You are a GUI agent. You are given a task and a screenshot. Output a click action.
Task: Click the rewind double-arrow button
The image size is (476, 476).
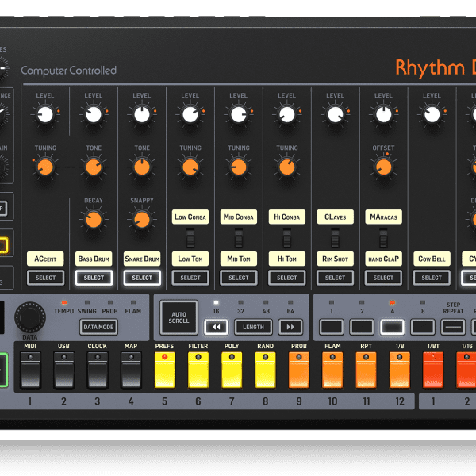[x=216, y=327]
